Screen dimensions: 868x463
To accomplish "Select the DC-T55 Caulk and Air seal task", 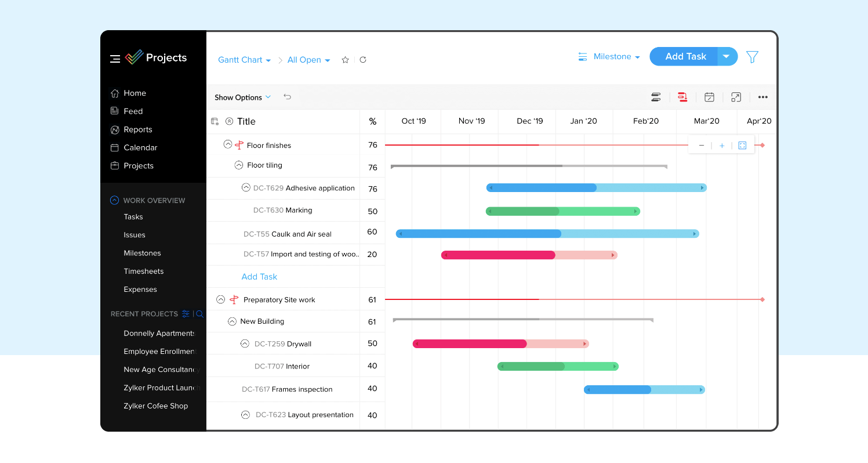I will pyautogui.click(x=288, y=234).
